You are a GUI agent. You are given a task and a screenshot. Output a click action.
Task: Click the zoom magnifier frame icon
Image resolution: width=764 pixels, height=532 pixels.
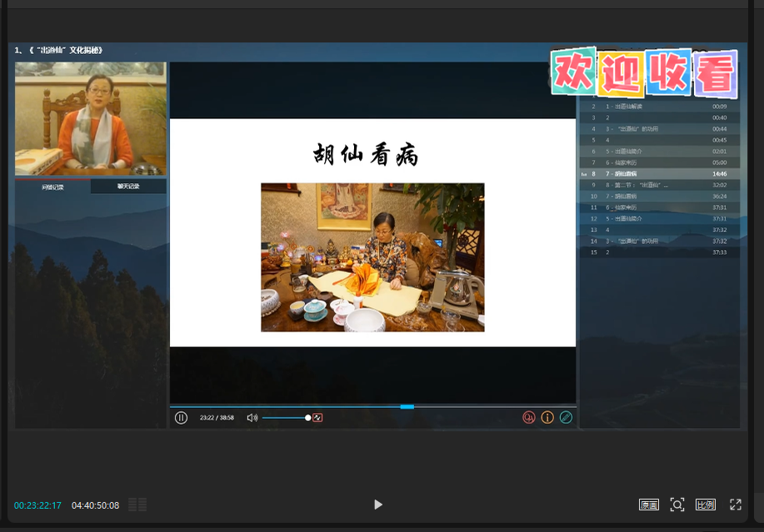pyautogui.click(x=677, y=505)
